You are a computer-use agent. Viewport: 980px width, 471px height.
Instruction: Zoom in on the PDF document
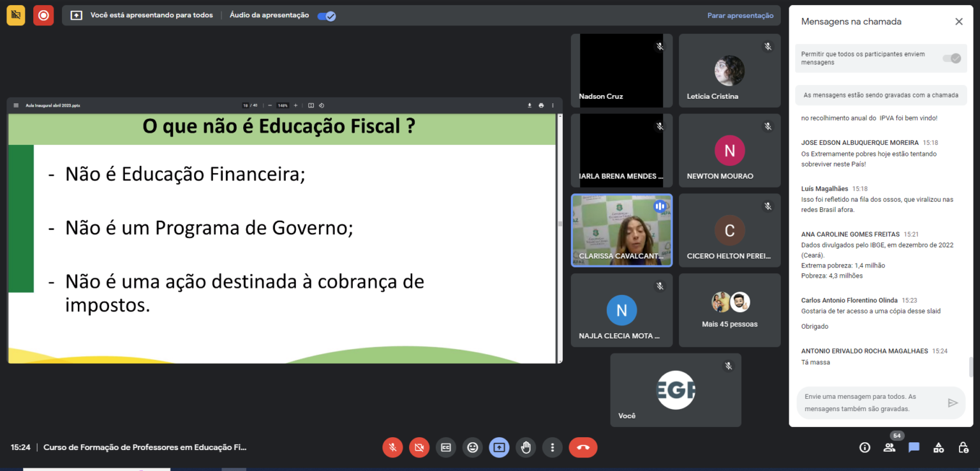(295, 105)
